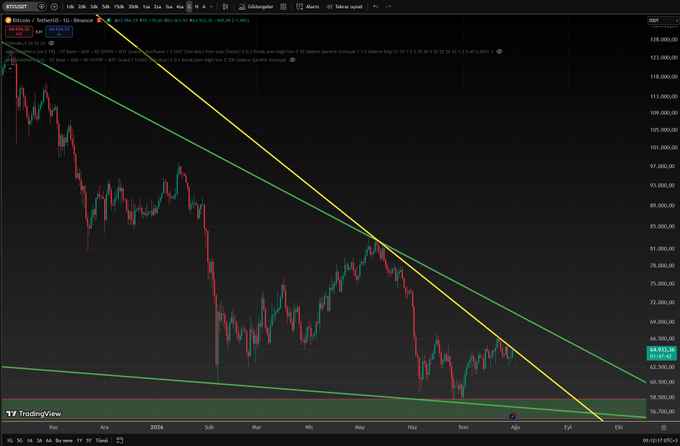Select the weekly H interval
Image resolution: width=680 pixels, height=446 pixels.
[x=196, y=7]
